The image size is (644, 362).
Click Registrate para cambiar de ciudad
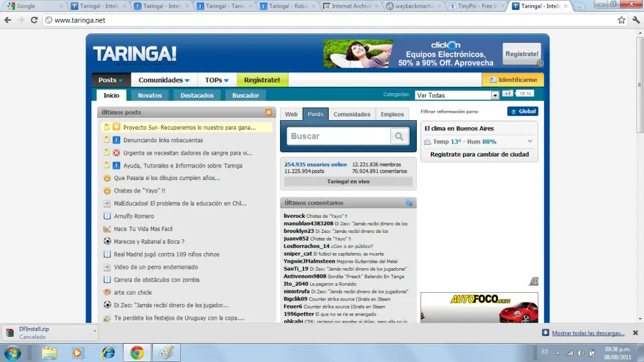[480, 154]
